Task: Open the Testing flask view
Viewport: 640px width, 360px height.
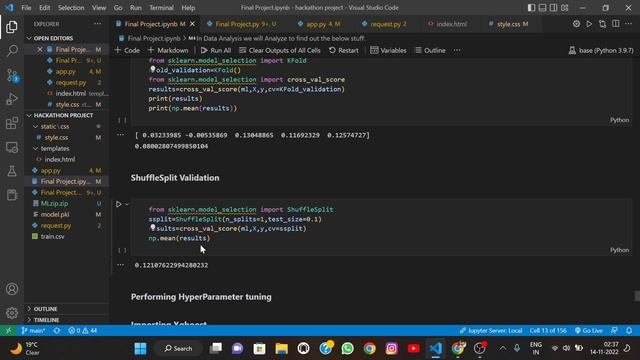Action: pos(12,171)
